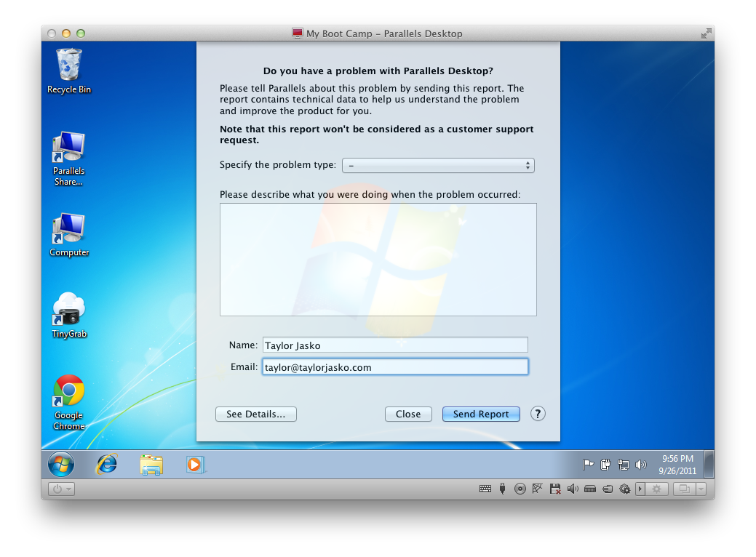Open the problem type dropdown
The height and width of the screenshot is (557, 756).
tap(438, 166)
